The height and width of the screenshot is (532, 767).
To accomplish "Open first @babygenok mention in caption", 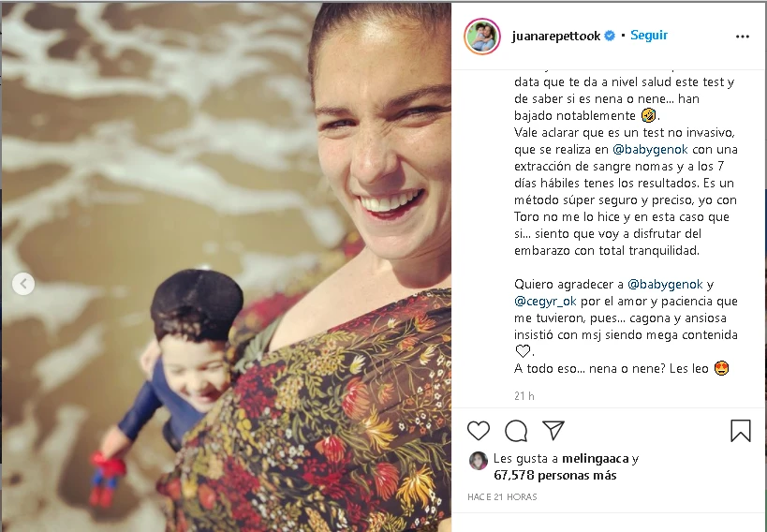I will [x=650, y=149].
